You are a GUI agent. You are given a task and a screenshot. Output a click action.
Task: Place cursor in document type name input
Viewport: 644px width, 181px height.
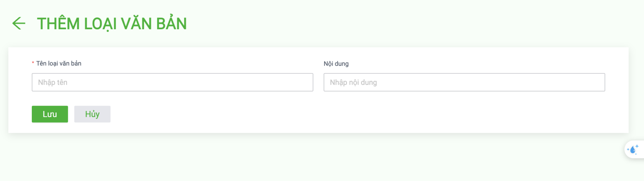click(x=172, y=82)
